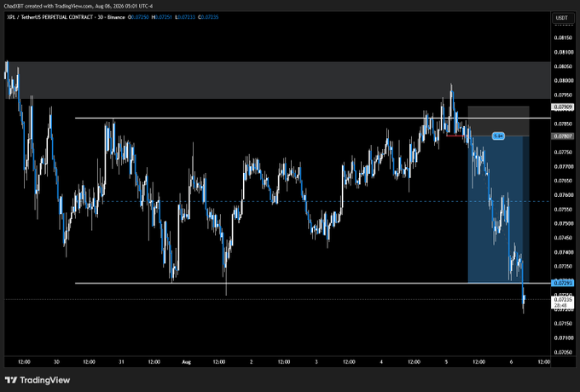
Task: Click the 0.07750 price scale label
Action: click(x=562, y=153)
